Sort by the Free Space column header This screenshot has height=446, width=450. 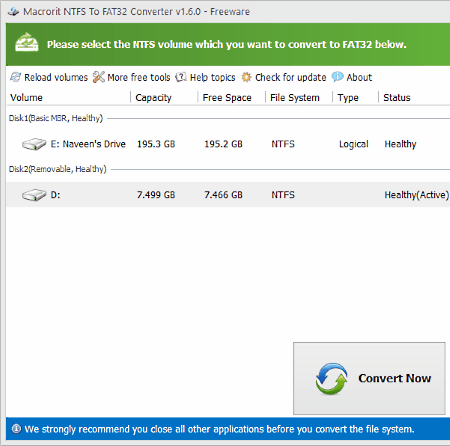(227, 98)
